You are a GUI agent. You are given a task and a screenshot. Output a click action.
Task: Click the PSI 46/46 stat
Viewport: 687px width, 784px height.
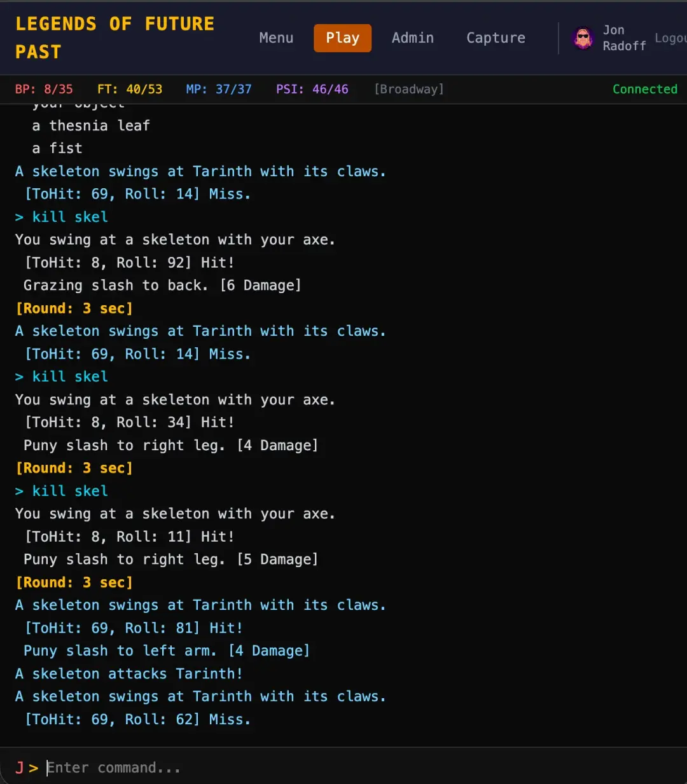312,89
